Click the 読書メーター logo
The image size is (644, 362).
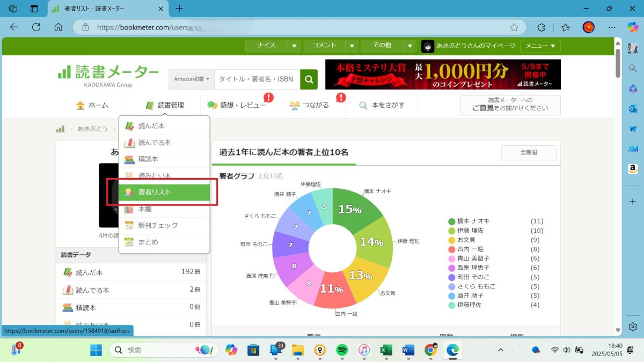(x=108, y=73)
